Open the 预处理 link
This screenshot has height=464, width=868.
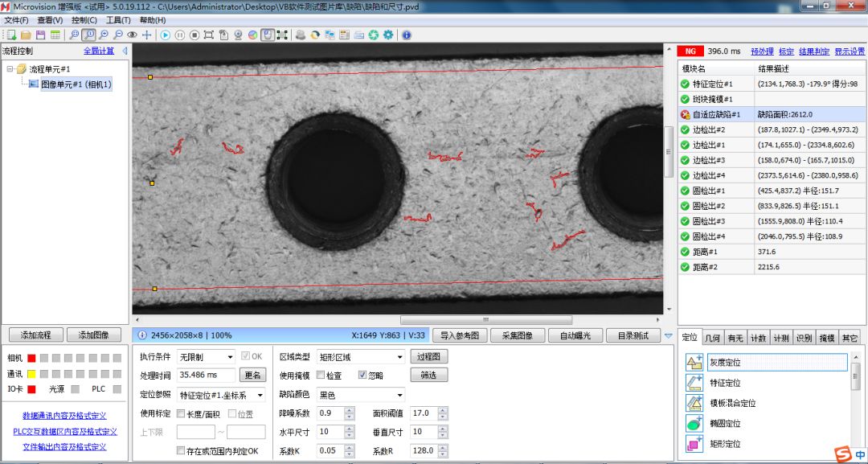click(762, 51)
